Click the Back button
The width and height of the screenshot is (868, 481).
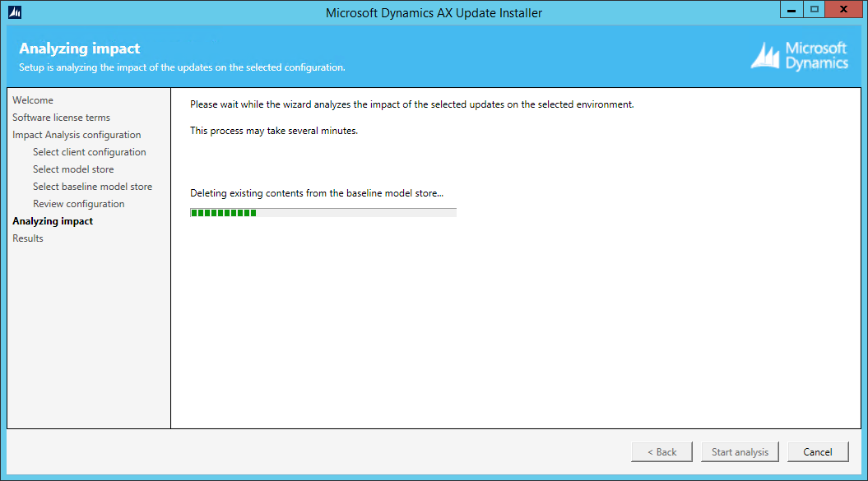662,451
